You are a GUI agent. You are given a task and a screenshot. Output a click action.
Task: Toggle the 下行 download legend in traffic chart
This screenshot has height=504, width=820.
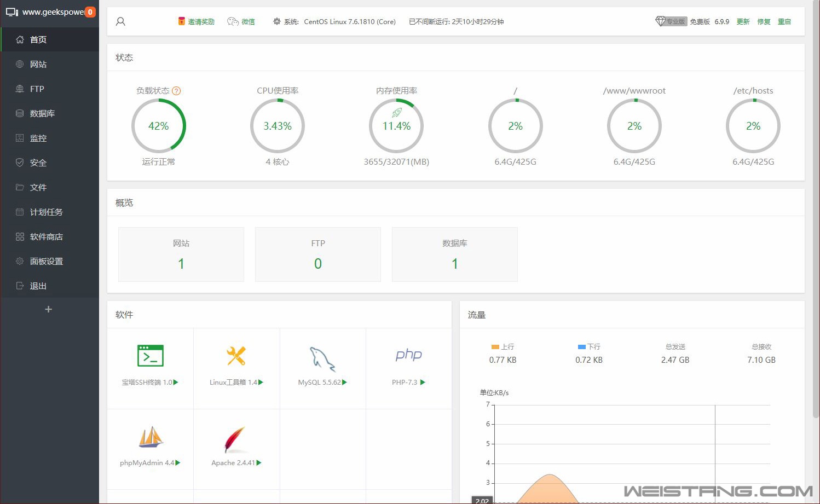click(588, 347)
